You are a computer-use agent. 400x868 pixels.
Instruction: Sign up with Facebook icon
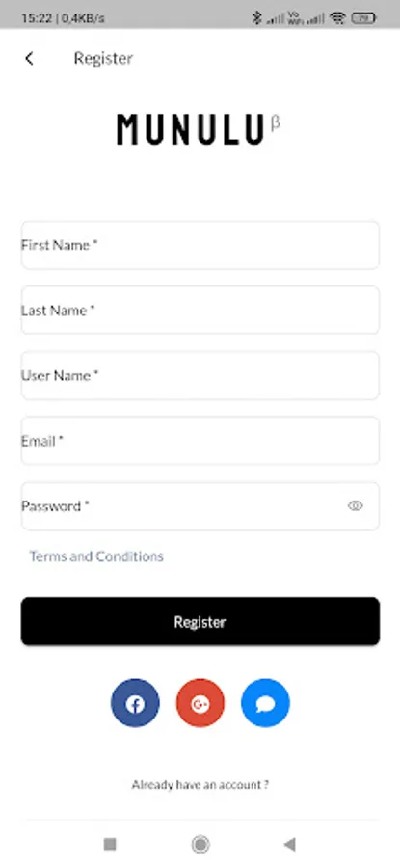click(135, 703)
